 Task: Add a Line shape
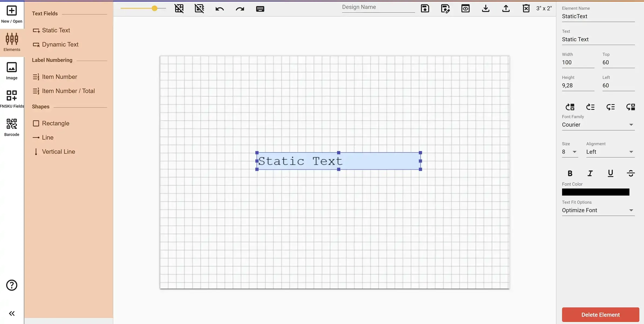pyautogui.click(x=43, y=137)
